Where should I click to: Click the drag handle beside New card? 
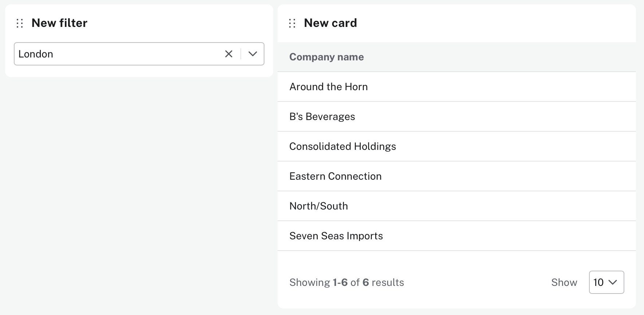tap(292, 23)
